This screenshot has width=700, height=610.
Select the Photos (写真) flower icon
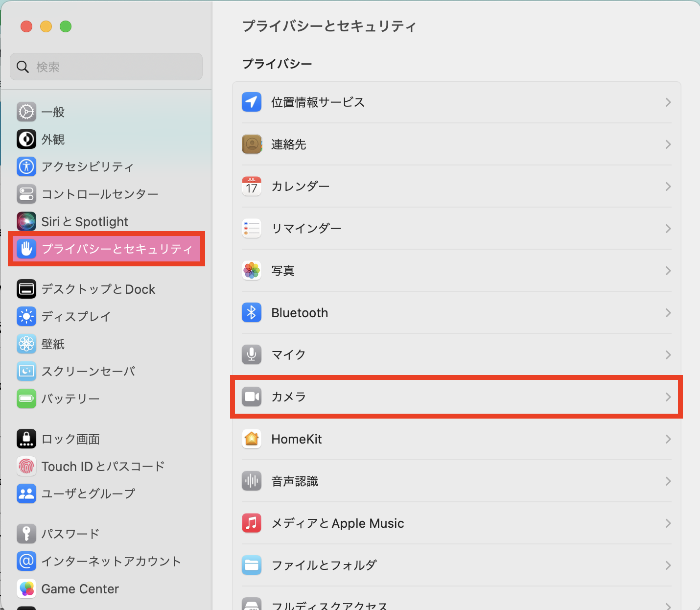click(x=252, y=271)
